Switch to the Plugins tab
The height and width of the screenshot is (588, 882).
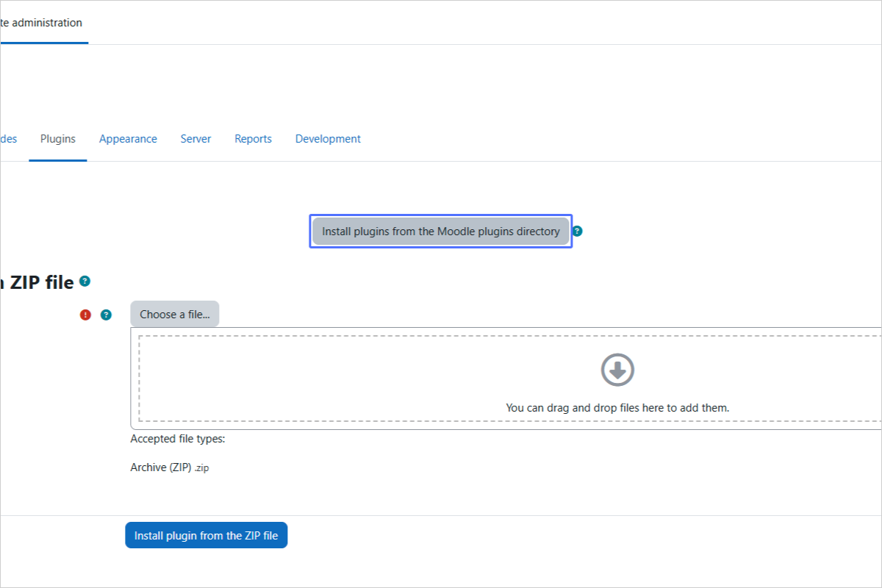pyautogui.click(x=58, y=139)
